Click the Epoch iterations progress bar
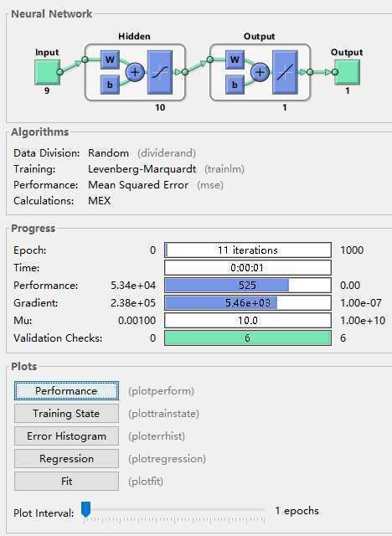Screen dimensions: 392x536 point(248,250)
